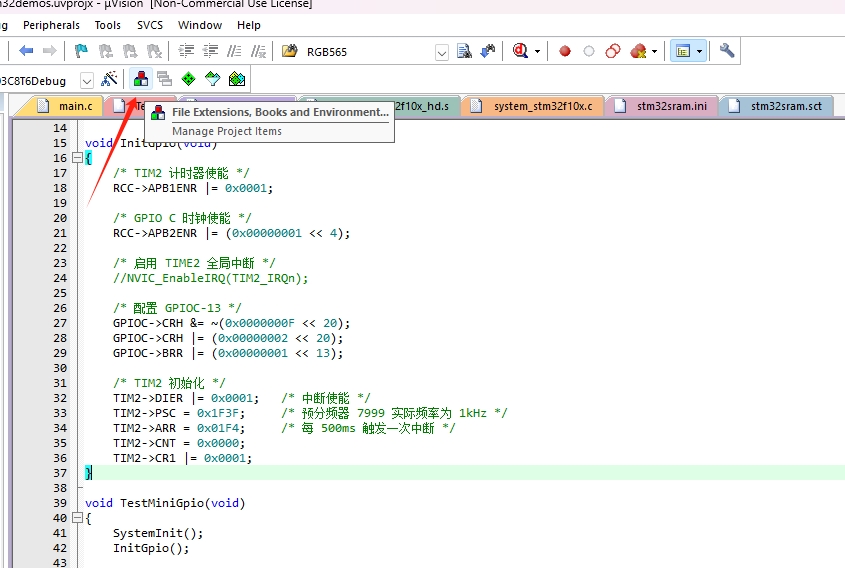The image size is (845, 568).
Task: Click the TIM2->DIER |= 0x0001; line
Action: pyautogui.click(x=186, y=398)
